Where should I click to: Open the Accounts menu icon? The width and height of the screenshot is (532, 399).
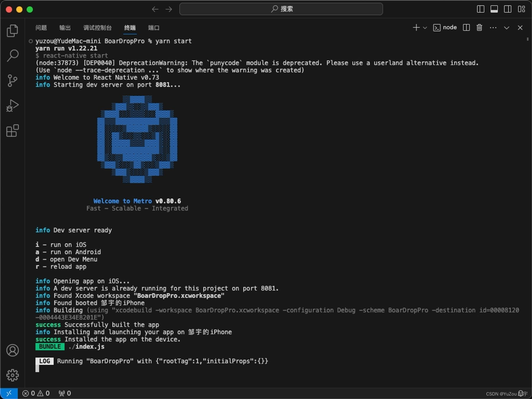(12, 350)
